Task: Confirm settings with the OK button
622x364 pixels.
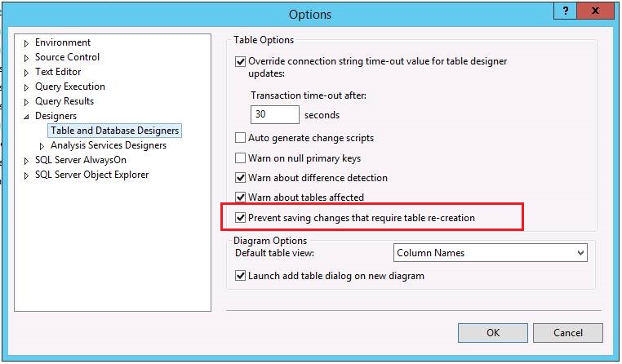Action: tap(493, 333)
